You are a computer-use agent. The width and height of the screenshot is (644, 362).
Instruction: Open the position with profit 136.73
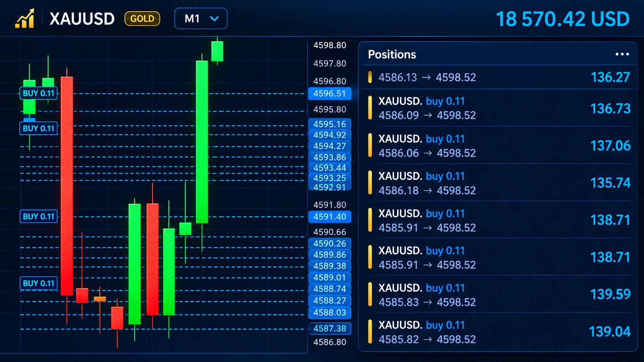pyautogui.click(x=498, y=108)
